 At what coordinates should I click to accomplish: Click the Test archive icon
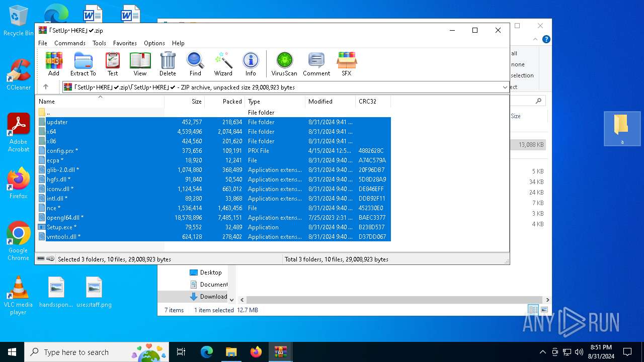click(x=113, y=64)
